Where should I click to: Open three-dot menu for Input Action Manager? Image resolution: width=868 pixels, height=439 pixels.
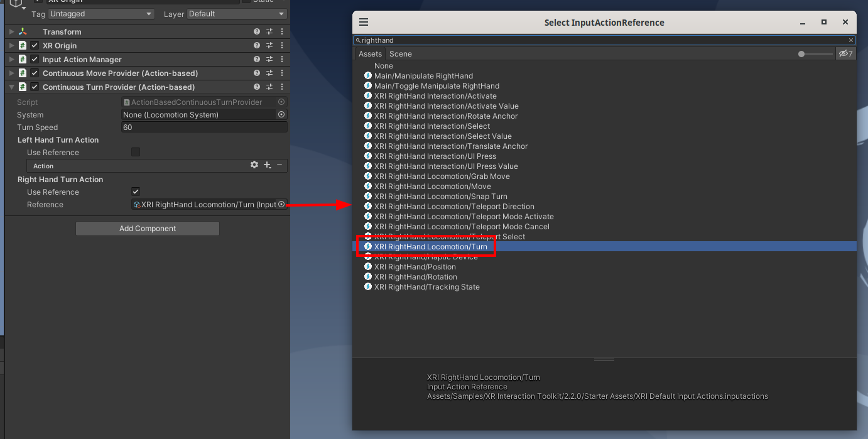(x=281, y=60)
